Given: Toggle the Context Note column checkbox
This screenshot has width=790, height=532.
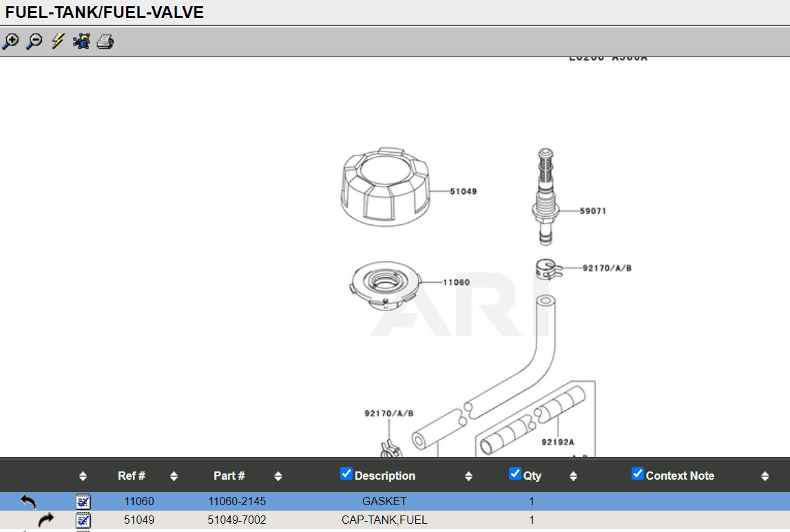Looking at the screenshot, I should click(x=637, y=474).
